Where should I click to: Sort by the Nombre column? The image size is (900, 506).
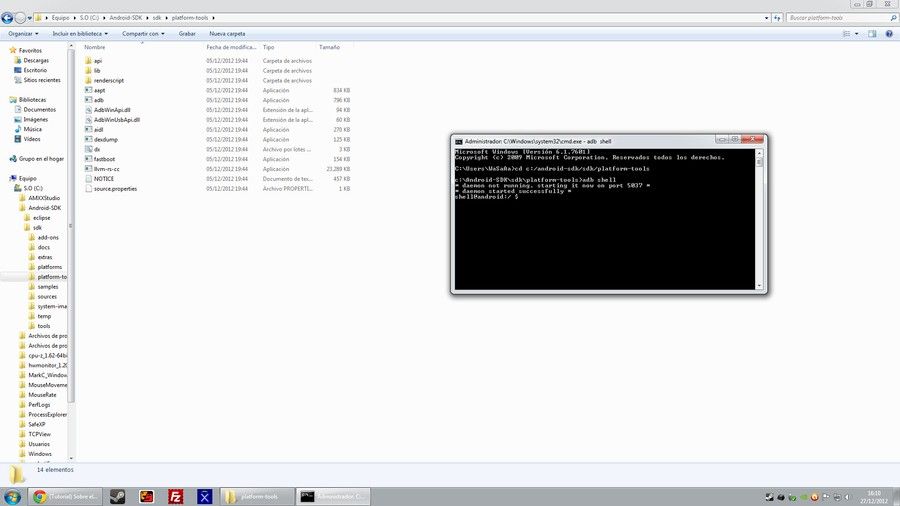95,47
